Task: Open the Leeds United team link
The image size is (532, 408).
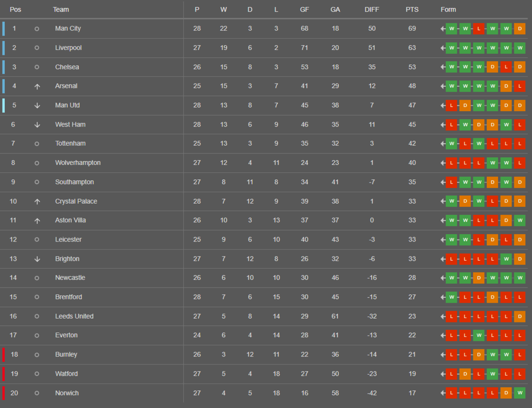Action: click(74, 317)
